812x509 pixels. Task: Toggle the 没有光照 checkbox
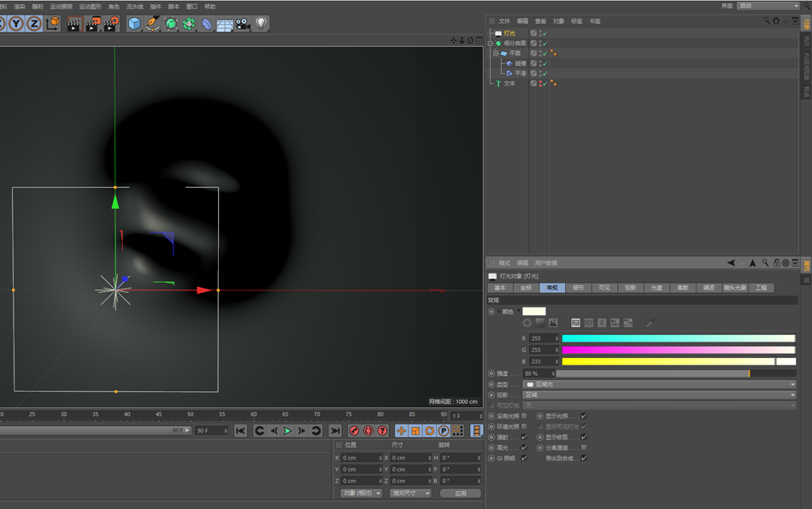[524, 416]
